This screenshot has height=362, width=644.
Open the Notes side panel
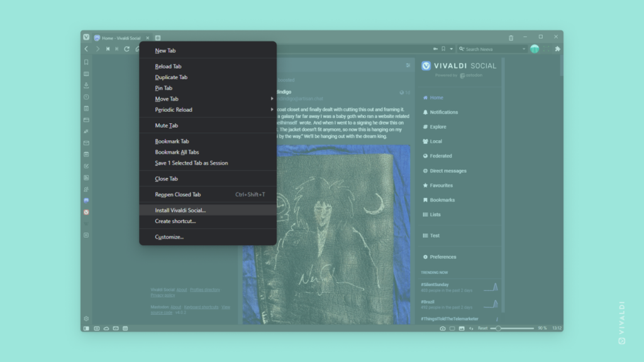[86, 108]
